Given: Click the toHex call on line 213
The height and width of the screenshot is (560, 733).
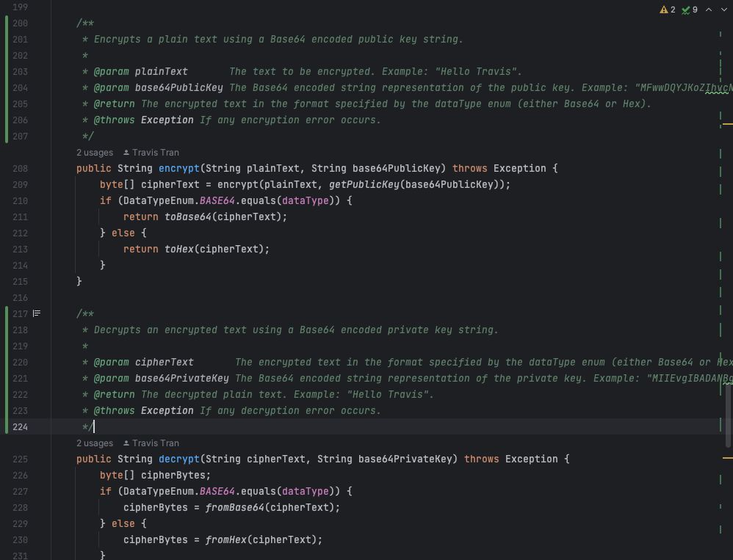Looking at the screenshot, I should tap(181, 249).
